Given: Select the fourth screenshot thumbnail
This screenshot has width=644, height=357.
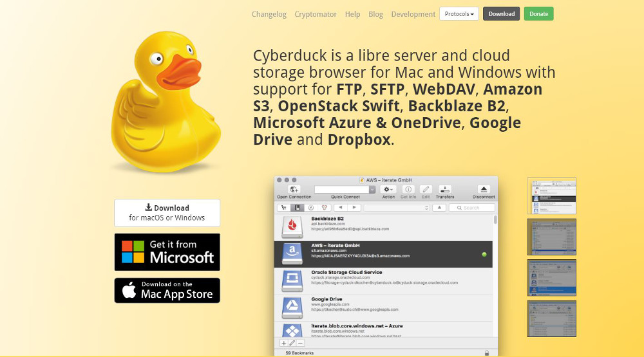Looking at the screenshot, I should (552, 318).
